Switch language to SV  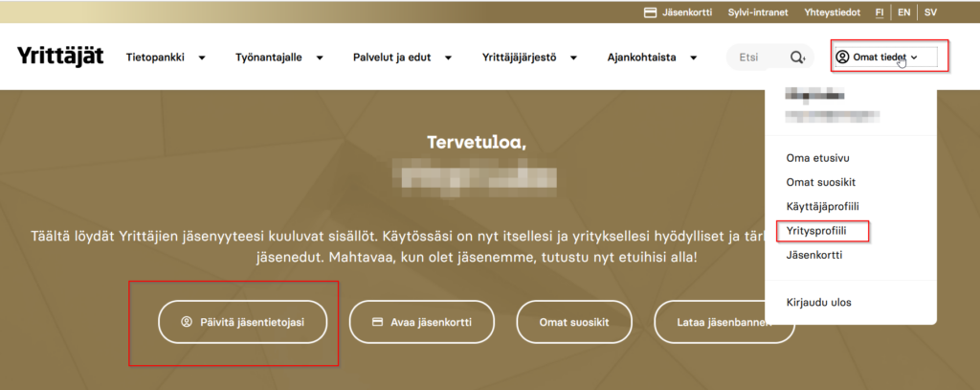click(x=930, y=12)
